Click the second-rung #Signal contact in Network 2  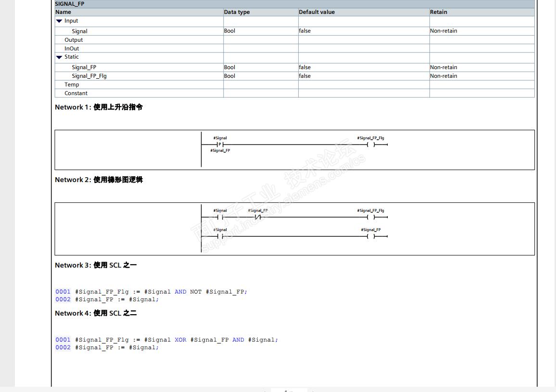pos(220,236)
